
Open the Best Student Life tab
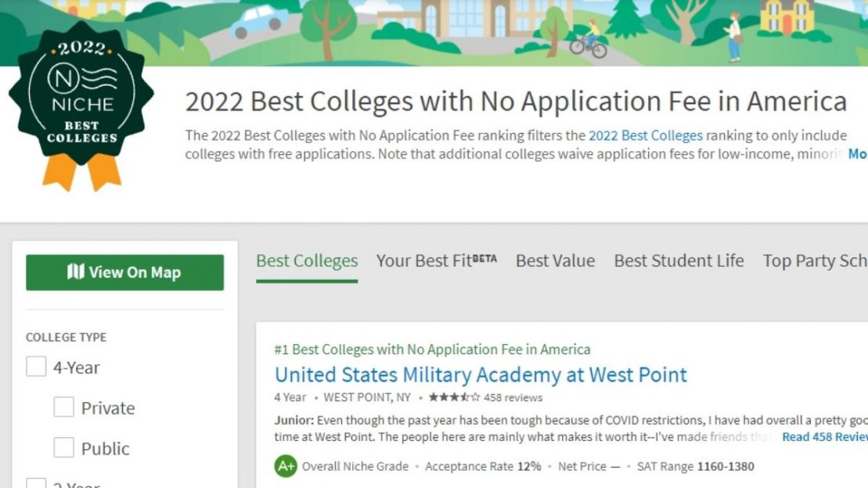pyautogui.click(x=678, y=260)
